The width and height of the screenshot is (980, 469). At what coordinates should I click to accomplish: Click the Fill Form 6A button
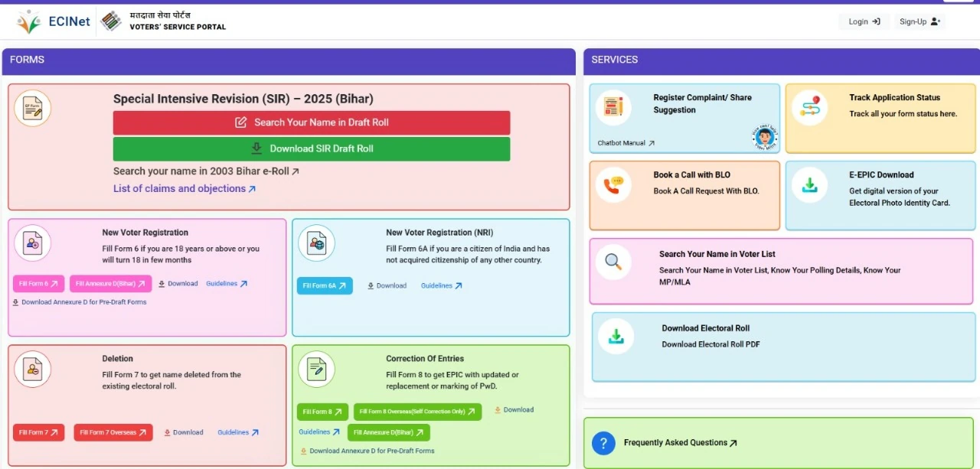point(325,285)
